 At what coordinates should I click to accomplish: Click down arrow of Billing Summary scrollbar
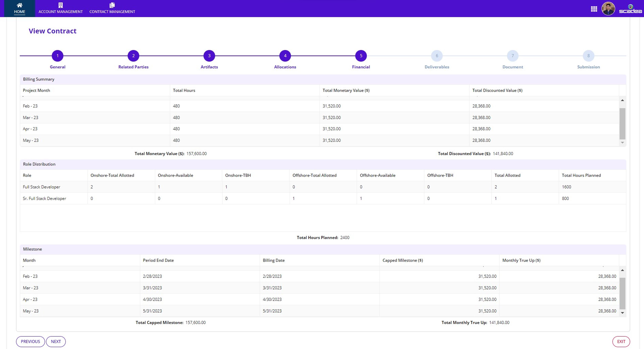pos(623,143)
